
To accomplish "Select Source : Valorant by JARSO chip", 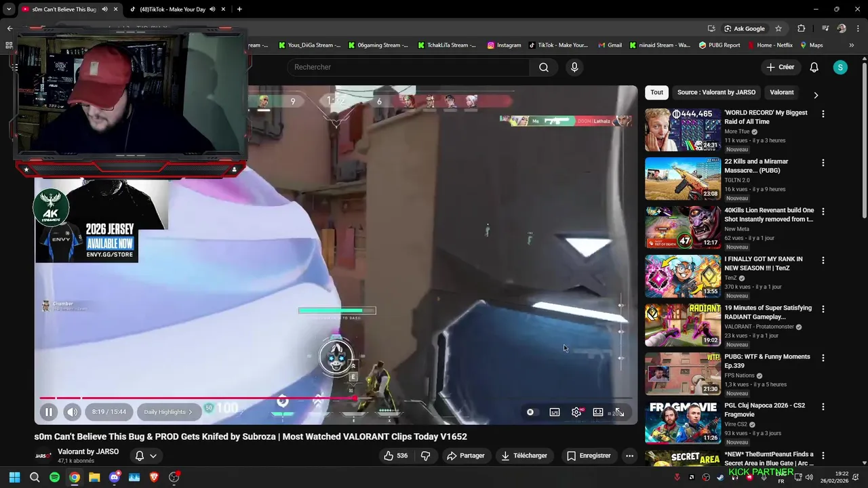I will [716, 92].
